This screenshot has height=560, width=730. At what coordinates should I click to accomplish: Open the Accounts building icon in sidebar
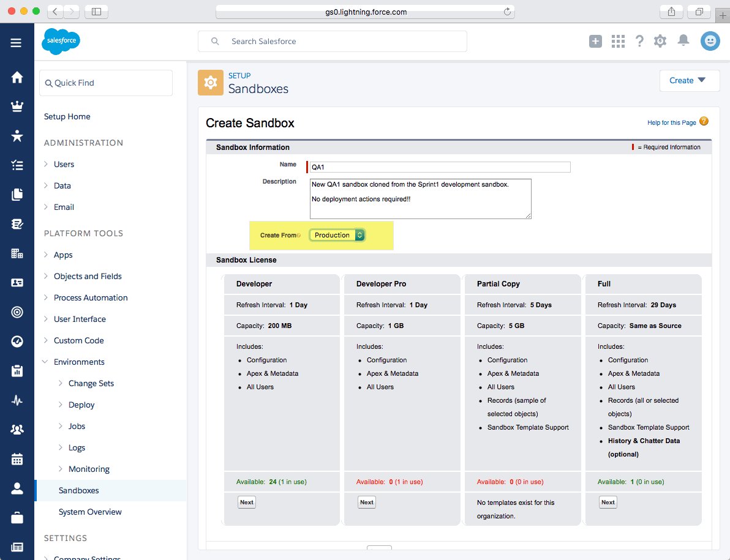coord(17,253)
